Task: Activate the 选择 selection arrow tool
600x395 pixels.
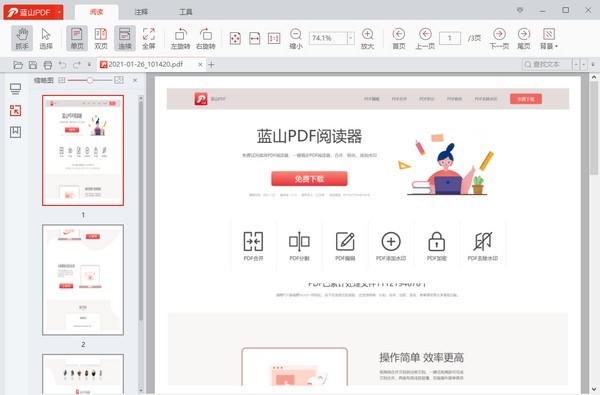Action: (46, 38)
